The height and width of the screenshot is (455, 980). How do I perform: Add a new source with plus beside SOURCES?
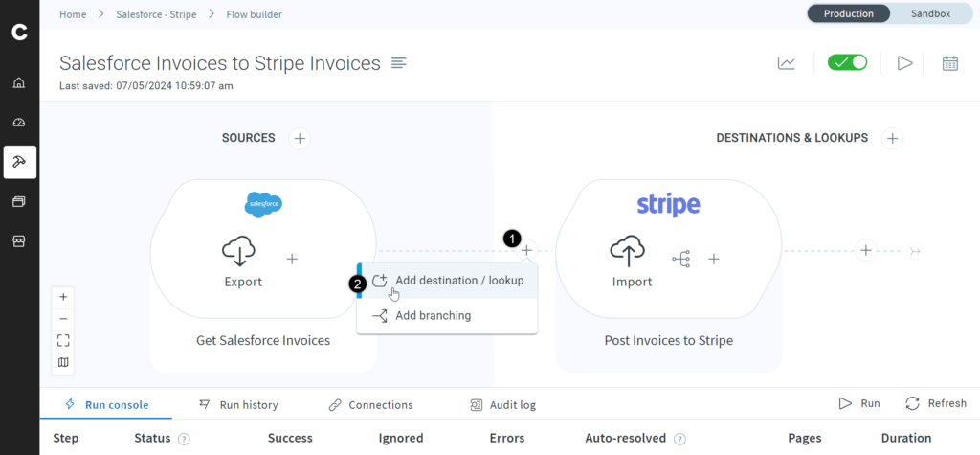300,138
